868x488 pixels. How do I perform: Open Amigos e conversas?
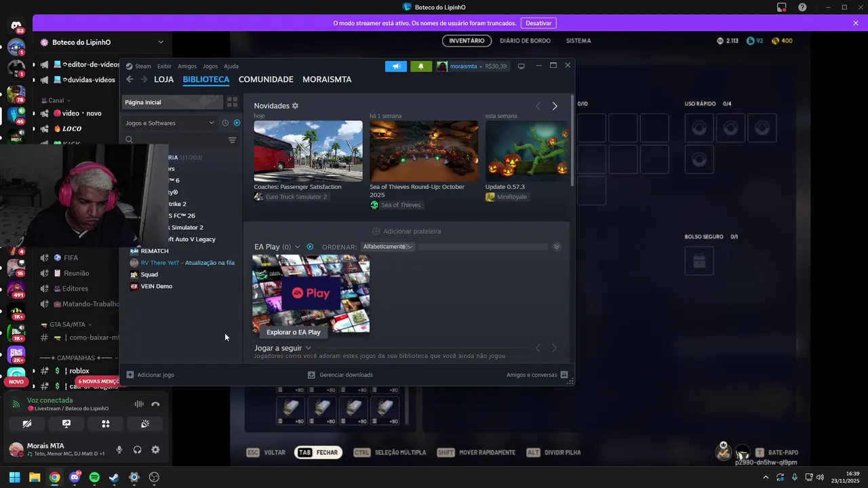click(x=537, y=375)
